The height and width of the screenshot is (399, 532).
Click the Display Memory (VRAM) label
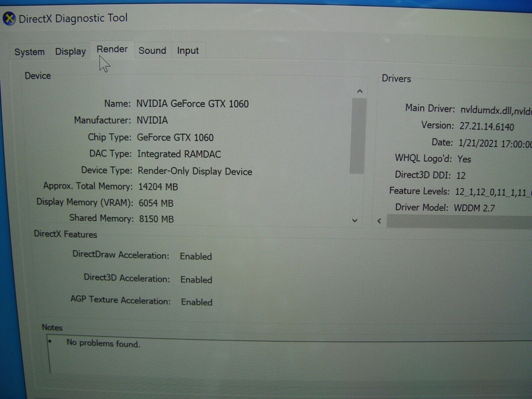[x=85, y=202]
